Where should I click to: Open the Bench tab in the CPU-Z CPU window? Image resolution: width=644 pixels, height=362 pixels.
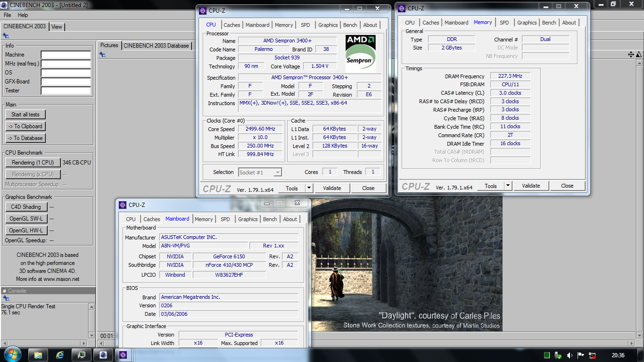(x=350, y=25)
